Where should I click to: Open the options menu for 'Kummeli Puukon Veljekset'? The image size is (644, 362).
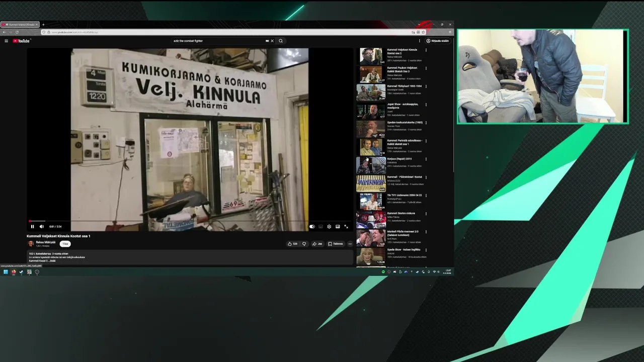coord(426,68)
